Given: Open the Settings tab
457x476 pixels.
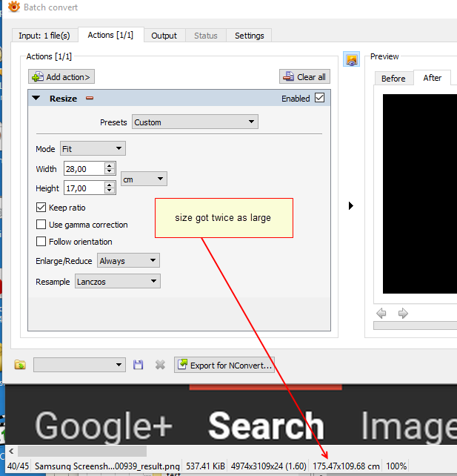Looking at the screenshot, I should [x=250, y=36].
